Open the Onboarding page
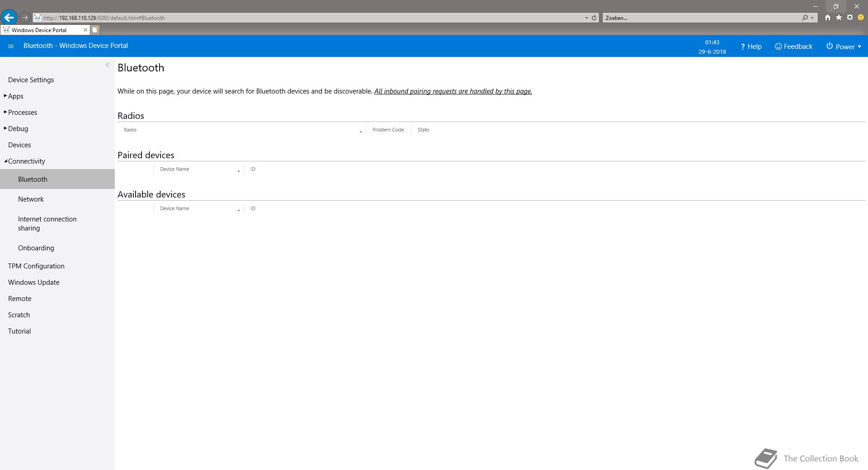 [36, 248]
